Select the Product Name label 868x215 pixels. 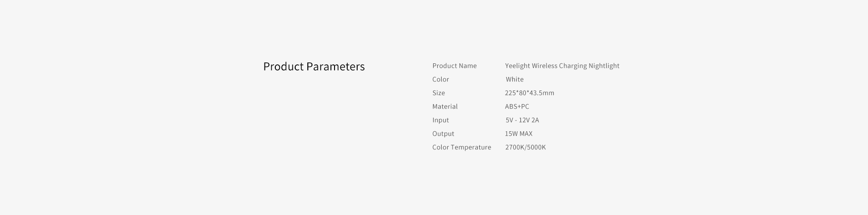pos(454,66)
